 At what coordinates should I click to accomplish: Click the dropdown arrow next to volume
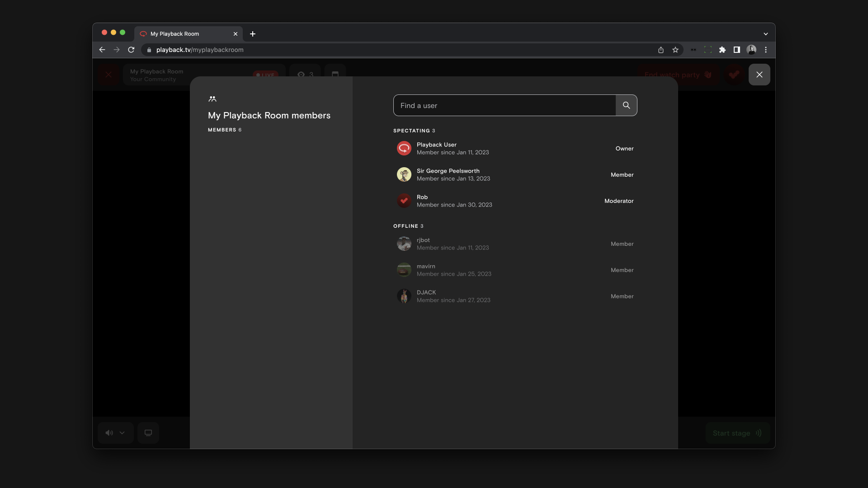122,432
